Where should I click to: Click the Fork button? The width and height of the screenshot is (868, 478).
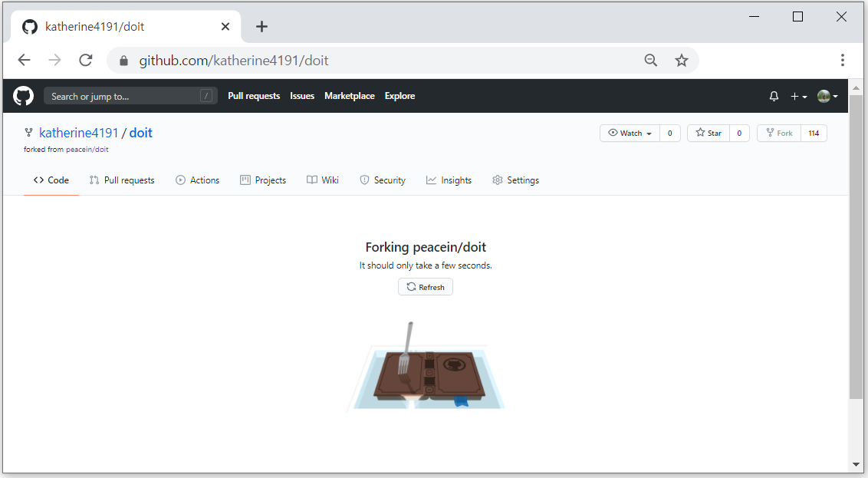(x=779, y=133)
